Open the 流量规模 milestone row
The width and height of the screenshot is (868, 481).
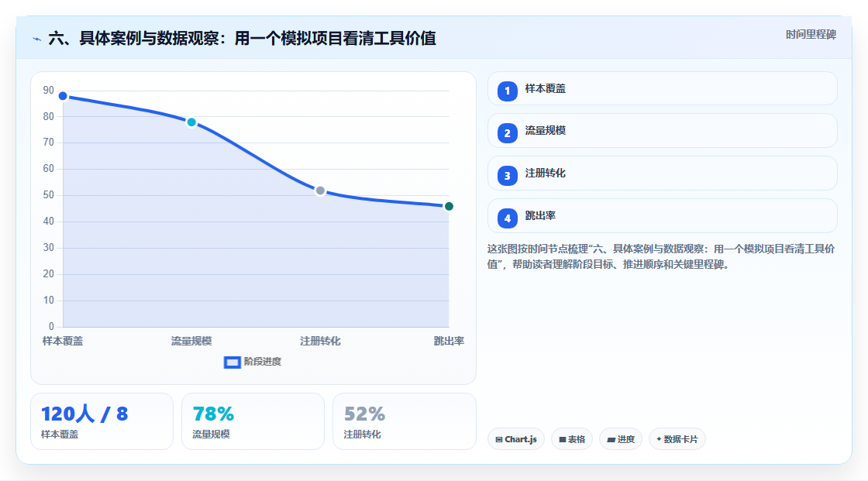pos(662,131)
